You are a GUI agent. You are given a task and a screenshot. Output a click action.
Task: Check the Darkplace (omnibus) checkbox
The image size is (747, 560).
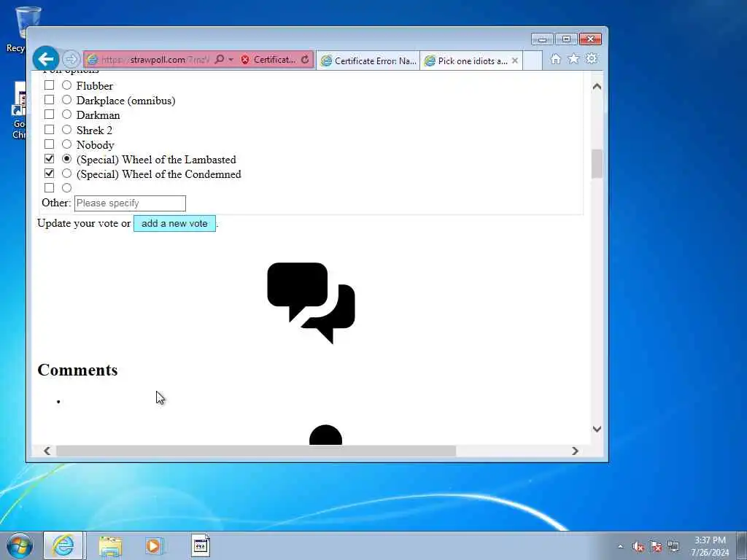(49, 100)
